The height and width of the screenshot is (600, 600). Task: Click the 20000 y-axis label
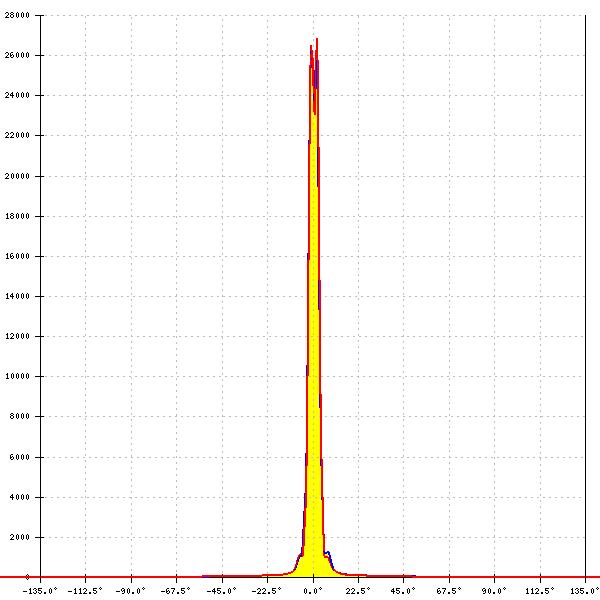pos(17,176)
